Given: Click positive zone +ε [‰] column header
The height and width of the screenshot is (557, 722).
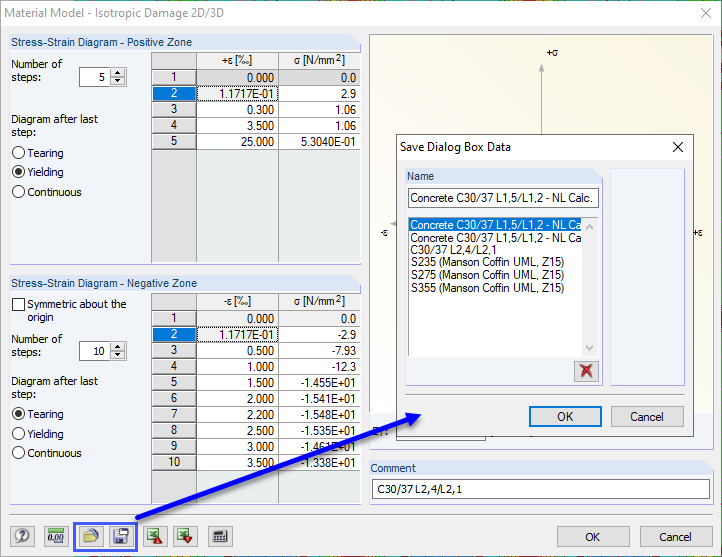Looking at the screenshot, I should pos(238,60).
